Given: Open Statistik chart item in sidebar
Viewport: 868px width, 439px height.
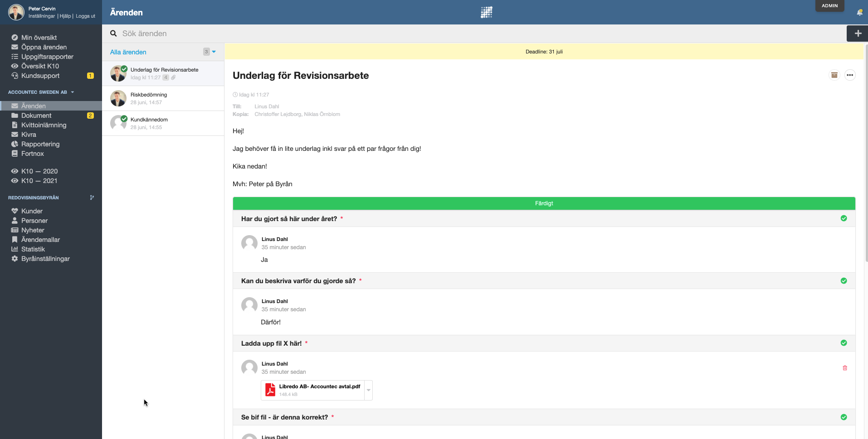Looking at the screenshot, I should click(33, 249).
